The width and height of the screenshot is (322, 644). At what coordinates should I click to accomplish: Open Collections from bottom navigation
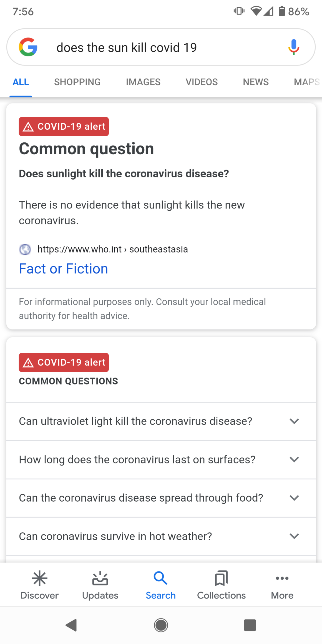click(221, 585)
